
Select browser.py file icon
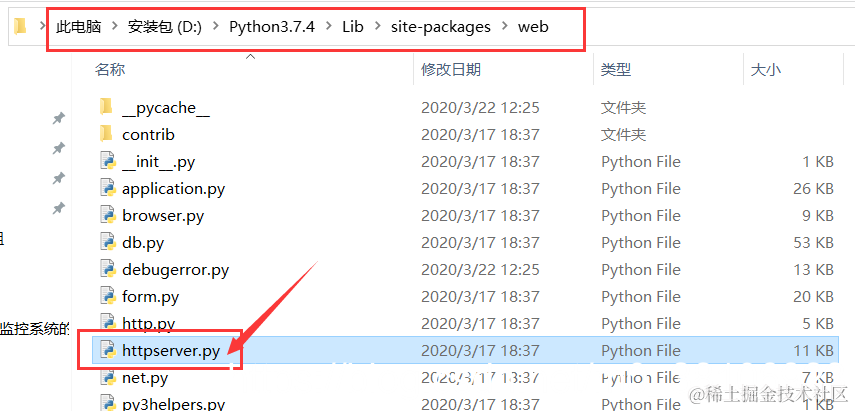coord(108,215)
